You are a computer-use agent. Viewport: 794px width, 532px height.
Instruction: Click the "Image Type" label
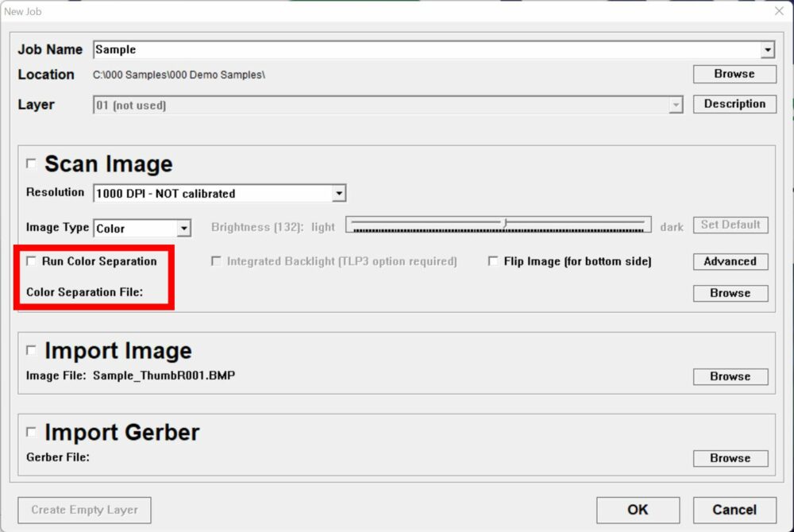point(58,227)
